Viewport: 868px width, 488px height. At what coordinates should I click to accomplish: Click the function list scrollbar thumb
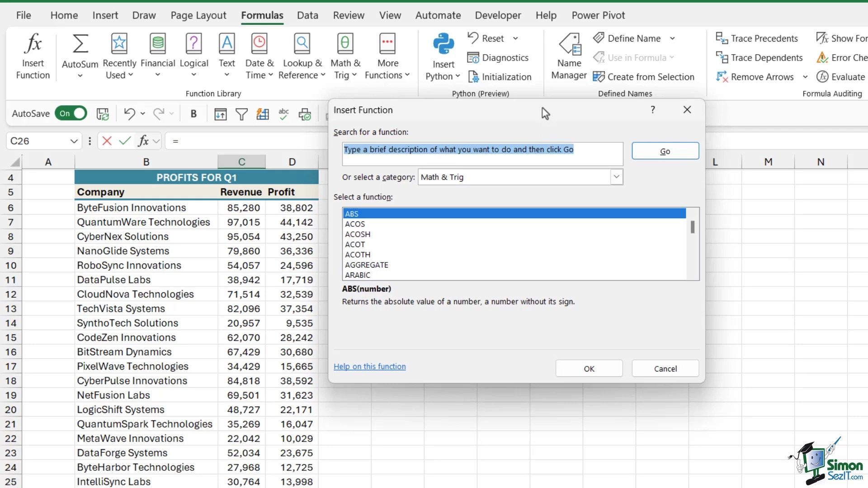click(693, 227)
